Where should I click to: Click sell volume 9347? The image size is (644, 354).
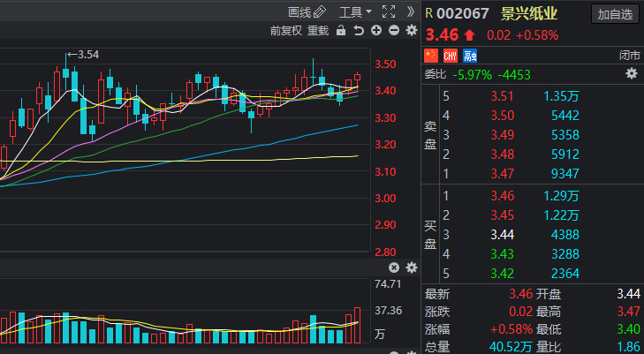pos(565,174)
